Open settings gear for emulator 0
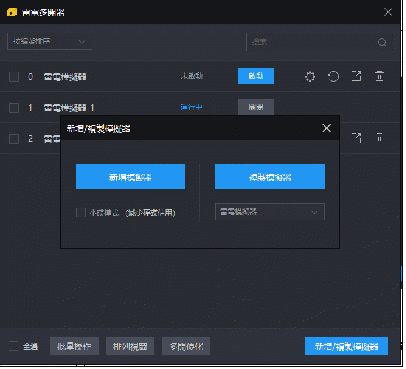This screenshot has height=369, width=406. tap(310, 76)
